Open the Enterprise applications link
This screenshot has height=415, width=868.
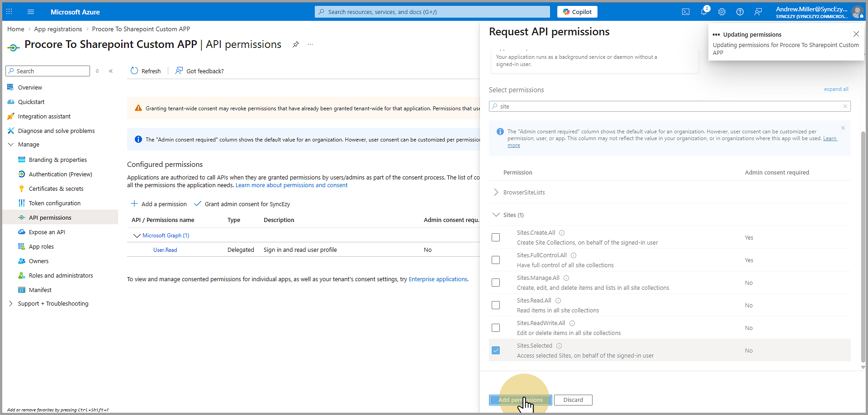click(438, 279)
